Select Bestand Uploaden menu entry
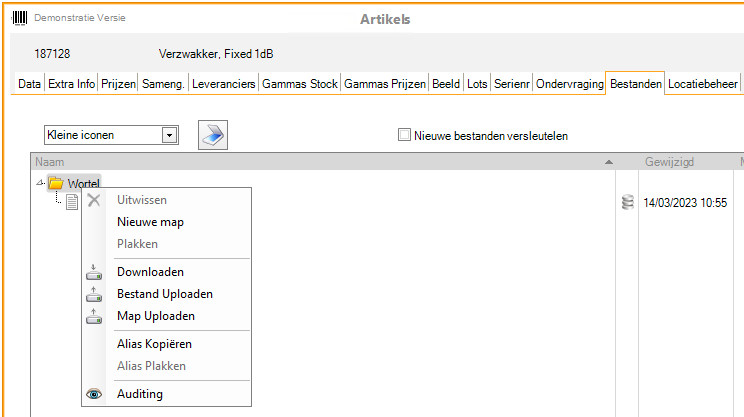Screen dimensions: 744x417 164,294
